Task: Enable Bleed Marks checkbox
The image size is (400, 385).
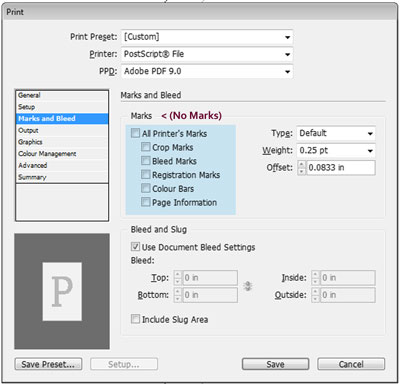Action: click(146, 161)
